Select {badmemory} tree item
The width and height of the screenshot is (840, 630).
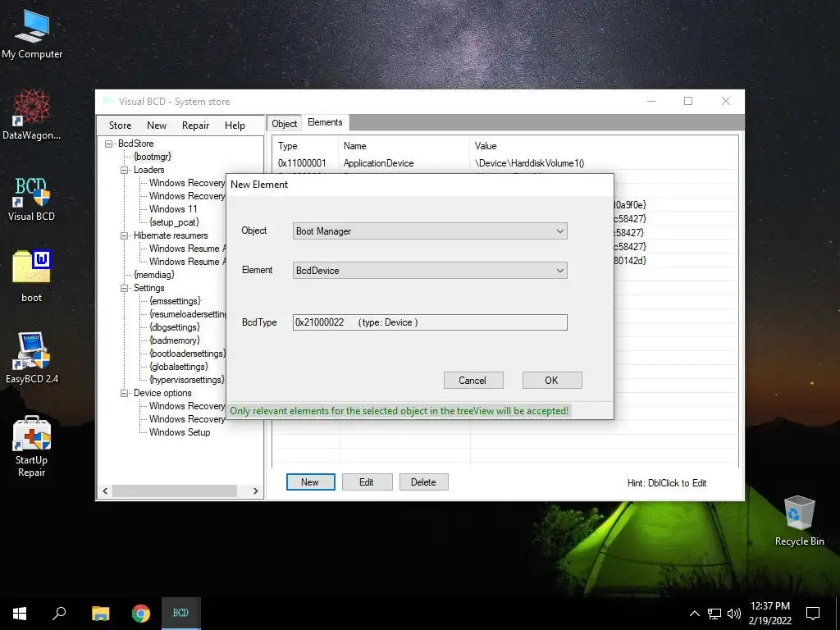(x=175, y=340)
